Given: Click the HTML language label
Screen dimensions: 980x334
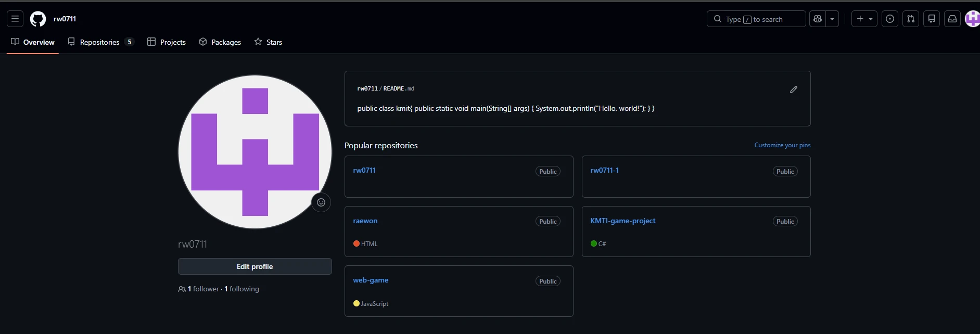Looking at the screenshot, I should coord(370,244).
